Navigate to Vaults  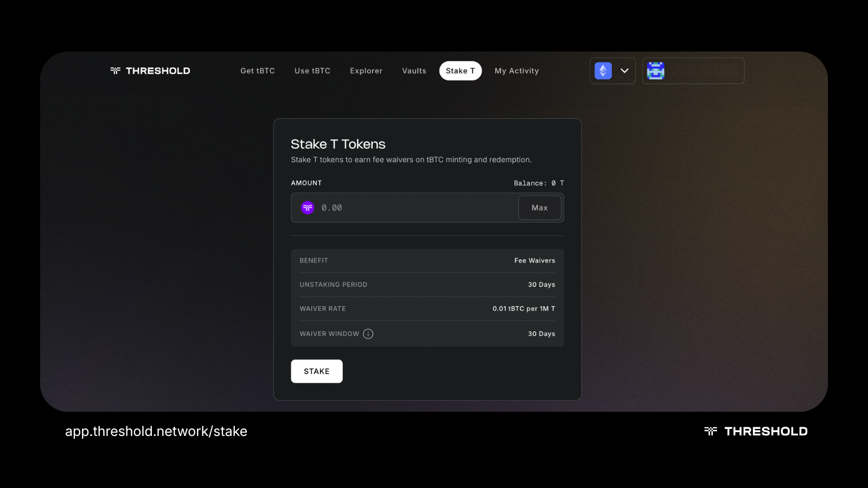point(413,70)
